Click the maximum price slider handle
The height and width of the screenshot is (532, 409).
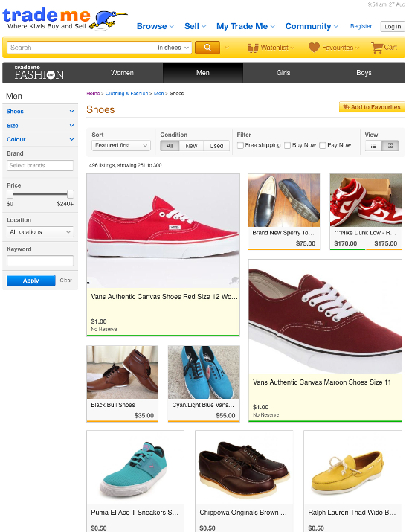coord(70,194)
